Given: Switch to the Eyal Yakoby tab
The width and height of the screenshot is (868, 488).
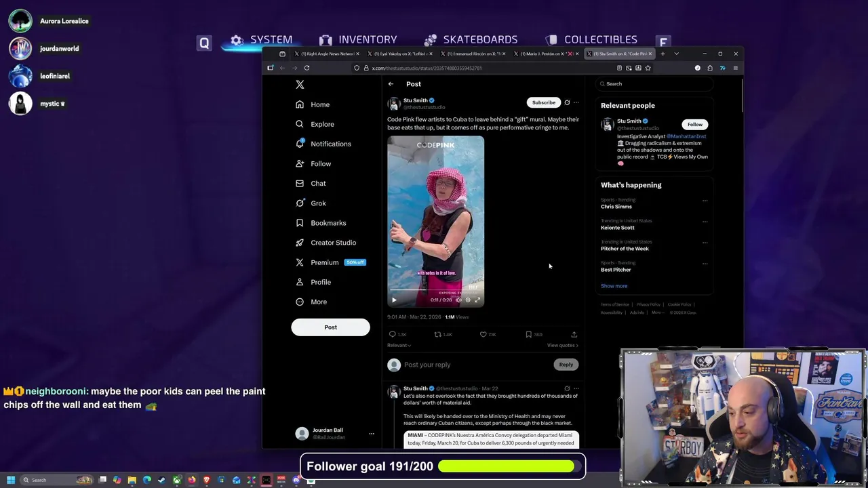Looking at the screenshot, I should pyautogui.click(x=399, y=54).
